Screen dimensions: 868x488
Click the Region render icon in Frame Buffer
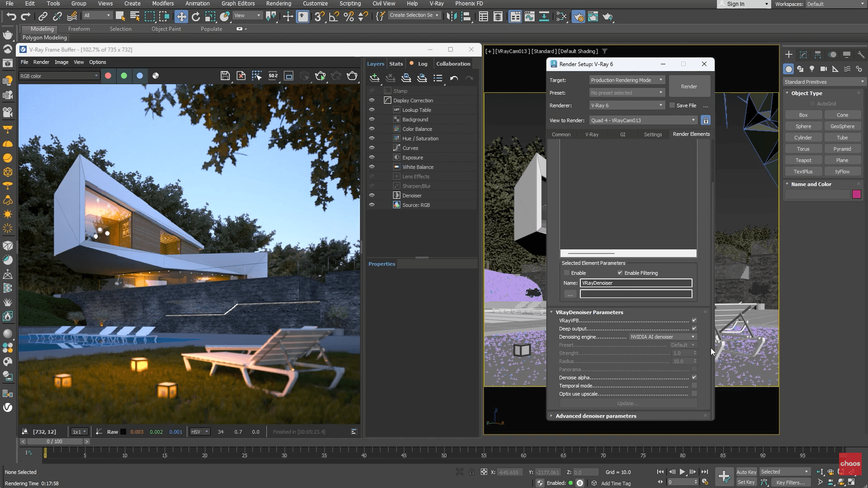(257, 76)
